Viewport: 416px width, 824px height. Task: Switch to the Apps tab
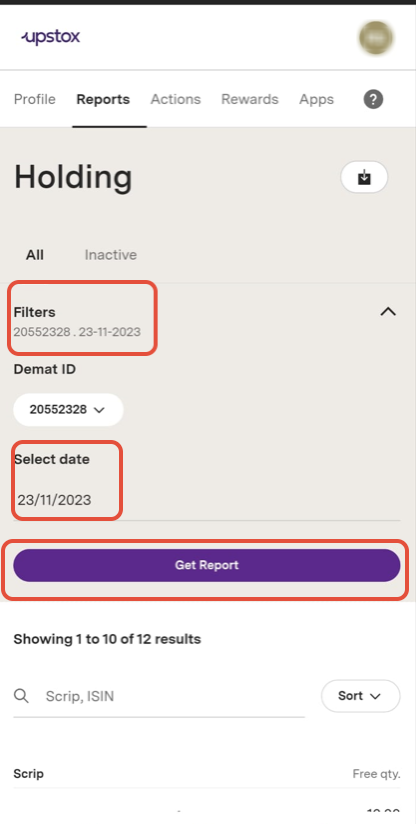[316, 99]
